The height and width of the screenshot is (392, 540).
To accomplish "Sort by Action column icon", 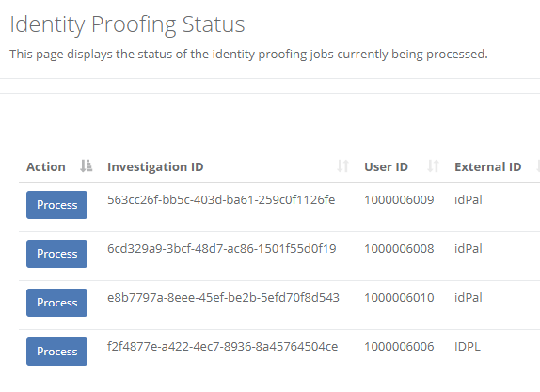I will click(87, 166).
